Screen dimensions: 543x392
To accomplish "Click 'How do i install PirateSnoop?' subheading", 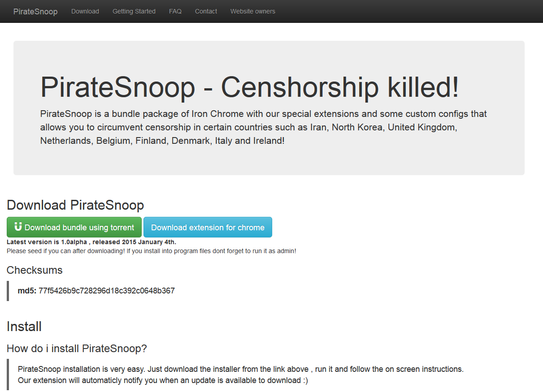I will point(77,348).
